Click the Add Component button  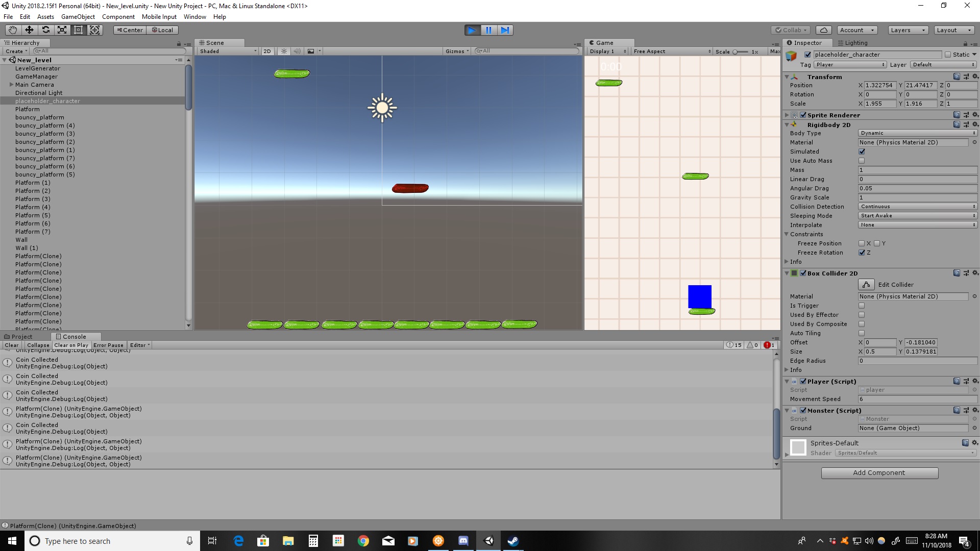879,473
